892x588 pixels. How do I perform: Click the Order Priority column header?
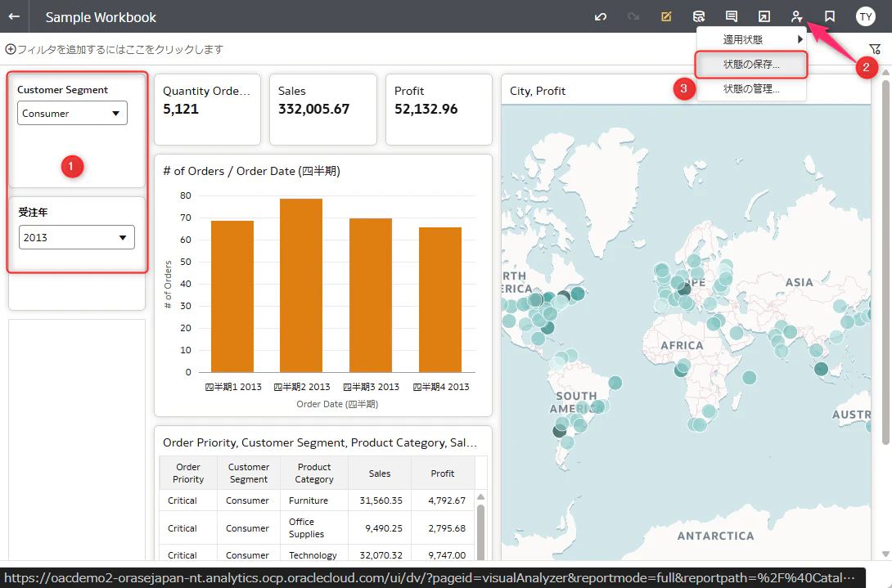[x=188, y=474]
